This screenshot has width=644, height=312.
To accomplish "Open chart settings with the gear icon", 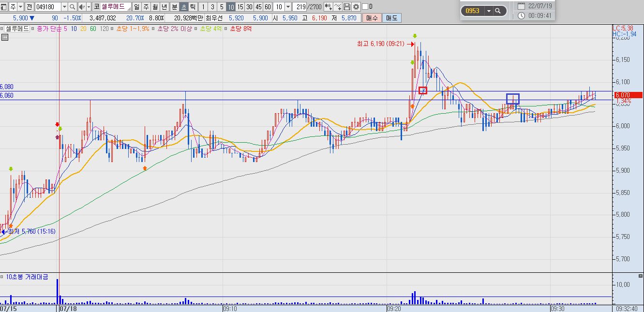I will click(356, 7).
